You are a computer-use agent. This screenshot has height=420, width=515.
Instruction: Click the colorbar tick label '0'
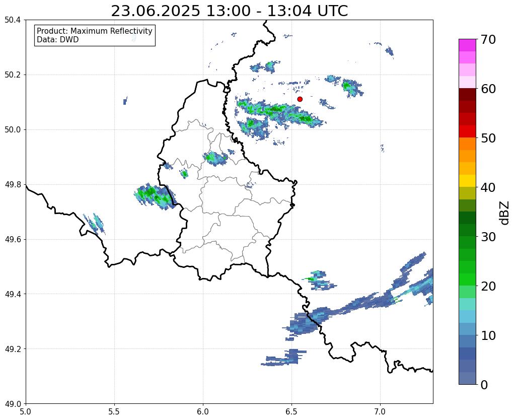click(x=484, y=385)
